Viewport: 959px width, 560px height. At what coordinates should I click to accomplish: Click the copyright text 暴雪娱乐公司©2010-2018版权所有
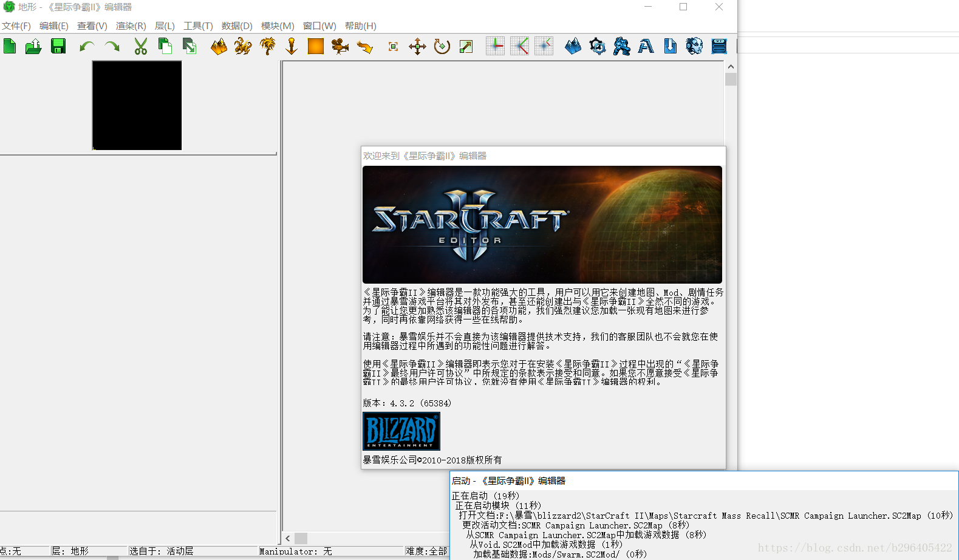[432, 460]
